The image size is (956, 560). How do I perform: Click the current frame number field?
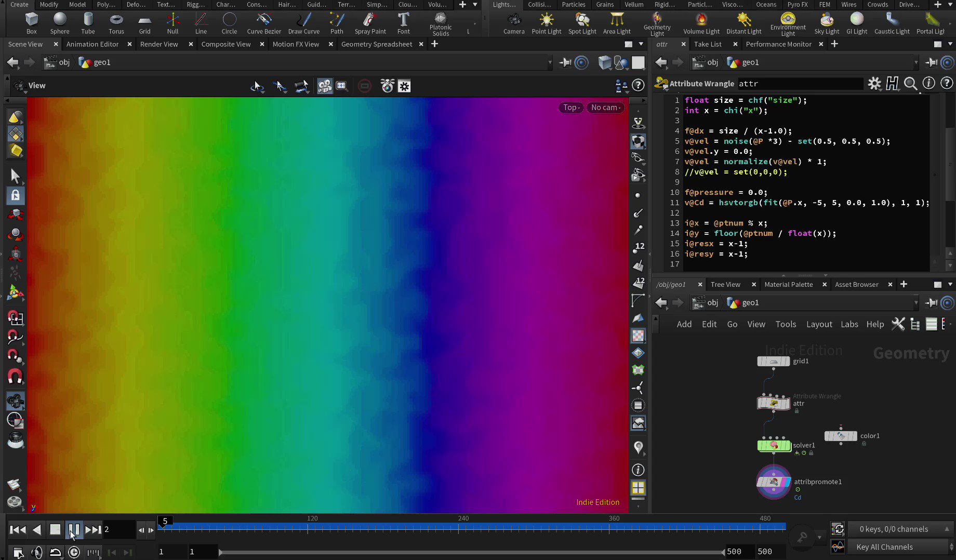coord(118,529)
